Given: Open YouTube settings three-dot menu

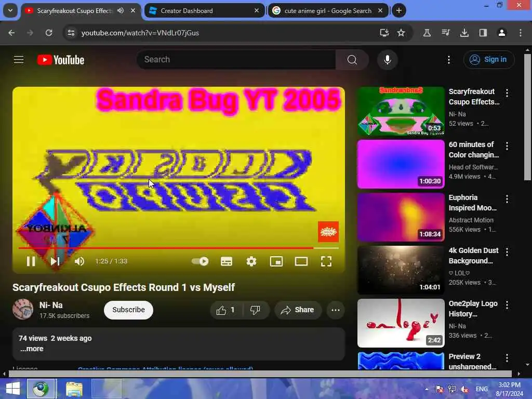Looking at the screenshot, I should coord(448,60).
